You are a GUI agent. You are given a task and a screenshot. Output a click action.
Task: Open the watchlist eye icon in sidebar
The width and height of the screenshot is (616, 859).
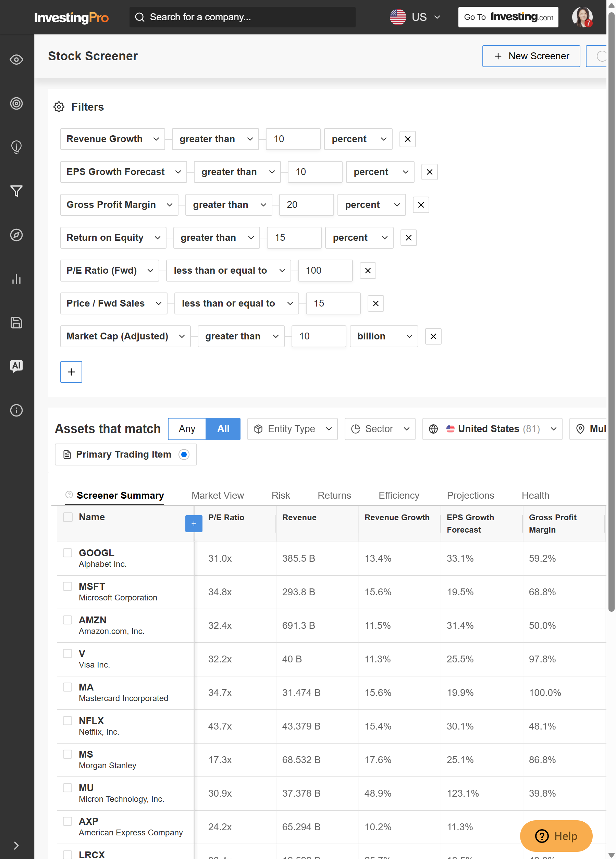(16, 60)
